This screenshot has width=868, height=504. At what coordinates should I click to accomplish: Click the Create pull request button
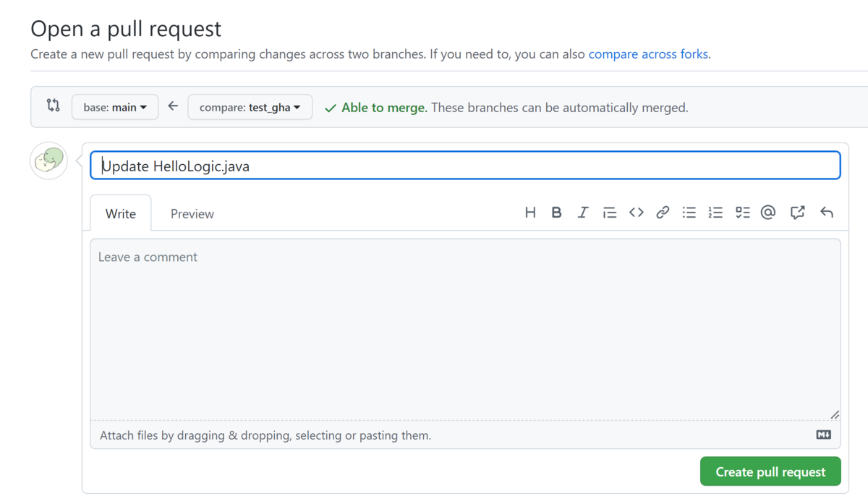[770, 471]
